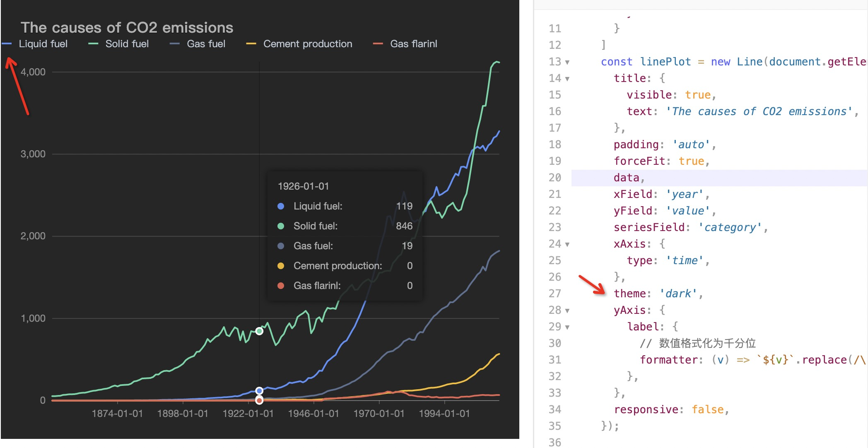Toggle the Cement production series off

click(x=307, y=43)
